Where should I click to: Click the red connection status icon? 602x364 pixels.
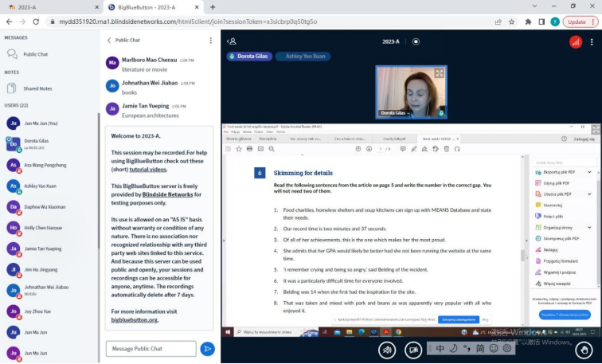(575, 41)
